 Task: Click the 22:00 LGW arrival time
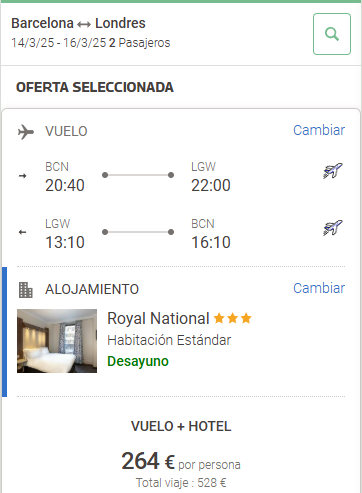click(x=211, y=185)
